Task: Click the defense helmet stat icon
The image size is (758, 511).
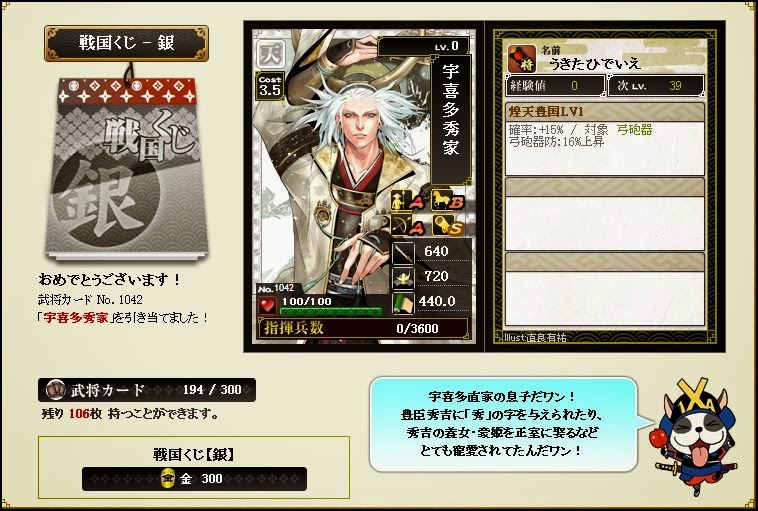Action: pos(403,277)
